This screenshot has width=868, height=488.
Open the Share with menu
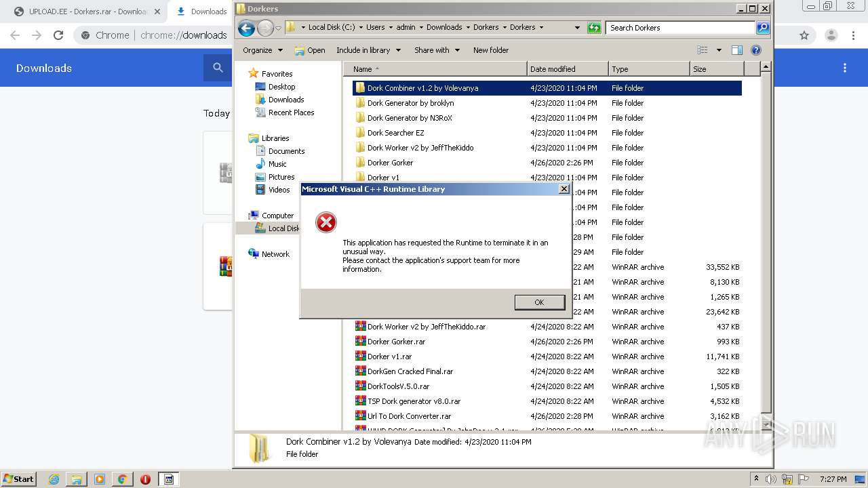(x=437, y=50)
